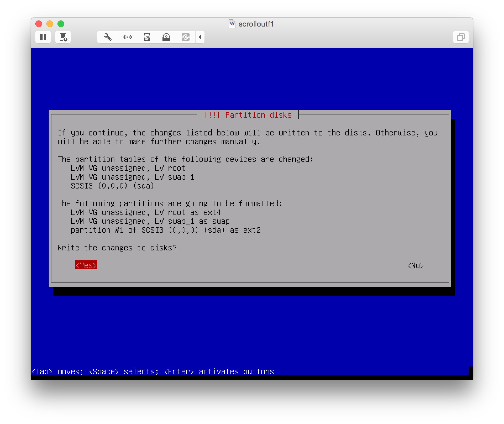Click the sync/refresh device icon

click(186, 37)
